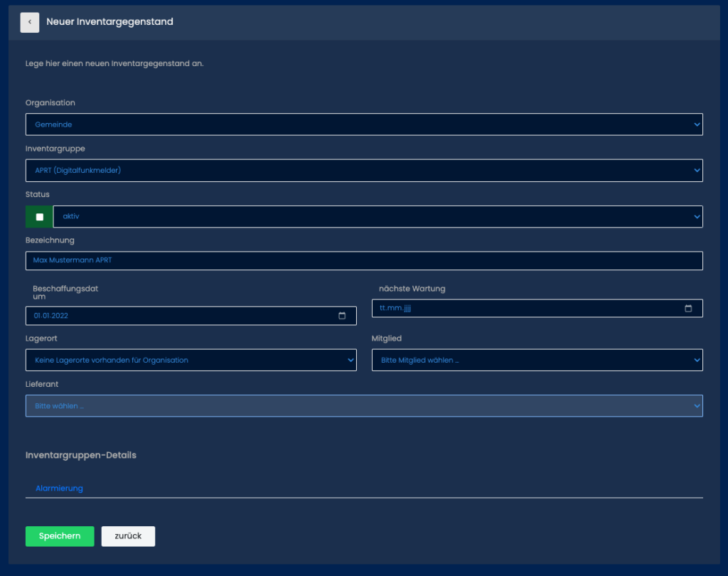Expand the Lieferant dropdown
The width and height of the screenshot is (728, 576).
[x=364, y=406]
